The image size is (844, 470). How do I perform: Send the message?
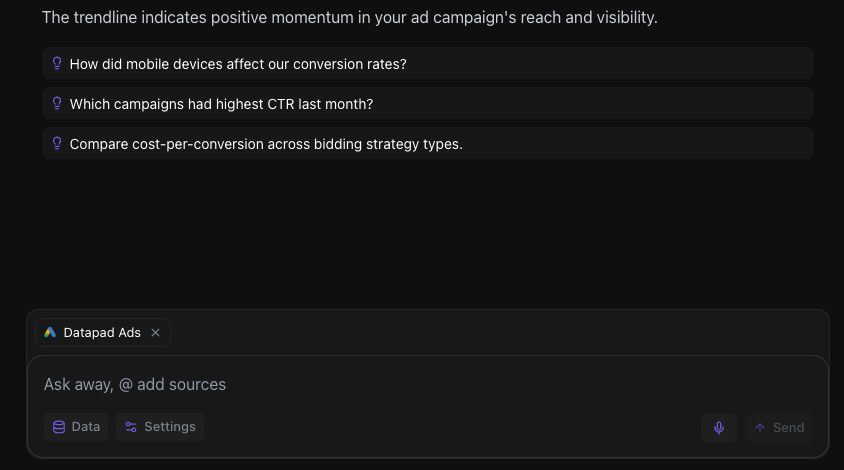coord(779,427)
